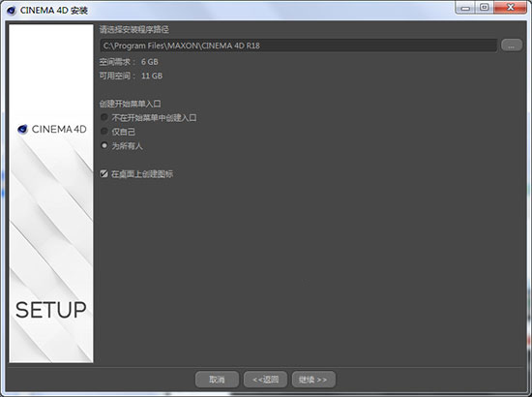Image resolution: width=532 pixels, height=397 pixels.
Task: Click the 请选择安装程序路径 label
Action: point(134,30)
